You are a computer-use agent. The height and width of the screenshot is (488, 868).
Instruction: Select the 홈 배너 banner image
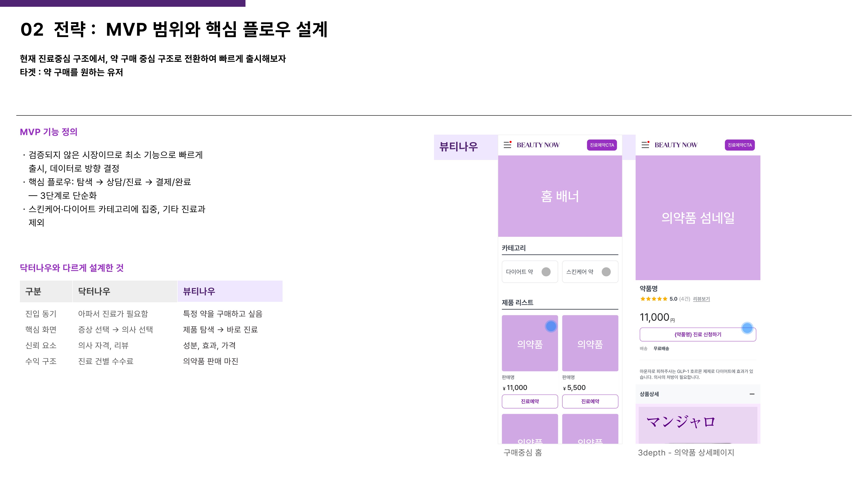pyautogui.click(x=560, y=196)
